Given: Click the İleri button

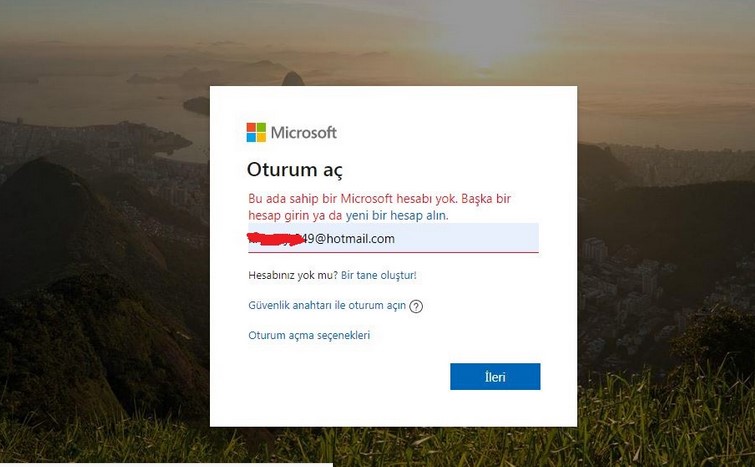Looking at the screenshot, I should click(495, 376).
